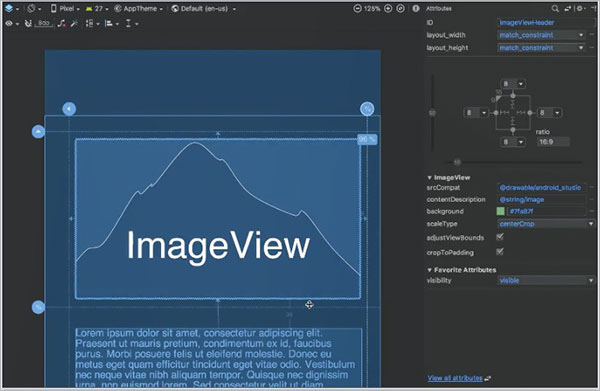600x391 pixels.
Task: Open the align options toolbar menu
Action: [x=112, y=24]
